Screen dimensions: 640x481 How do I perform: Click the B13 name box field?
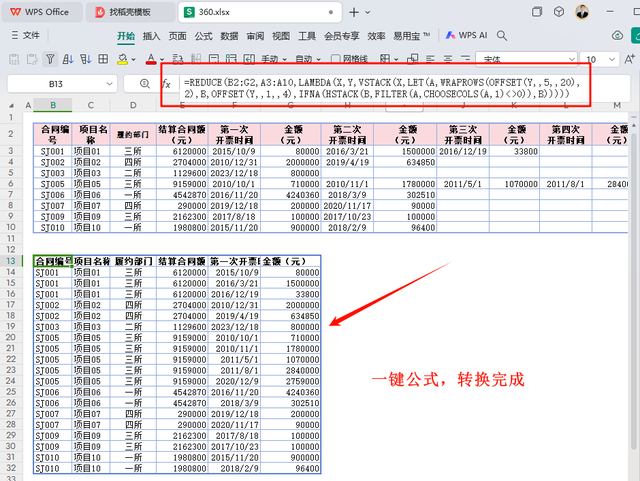[x=56, y=84]
